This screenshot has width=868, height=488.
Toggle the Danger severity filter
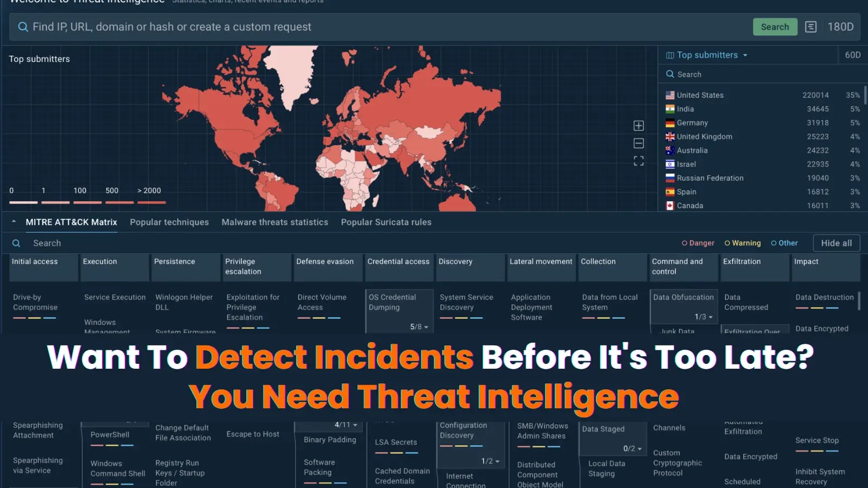[698, 243]
